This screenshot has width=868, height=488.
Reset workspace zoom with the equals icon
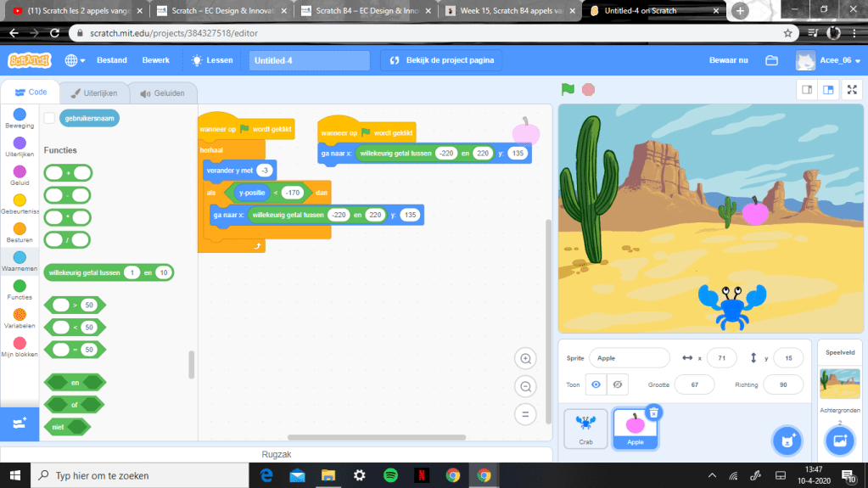click(x=525, y=414)
